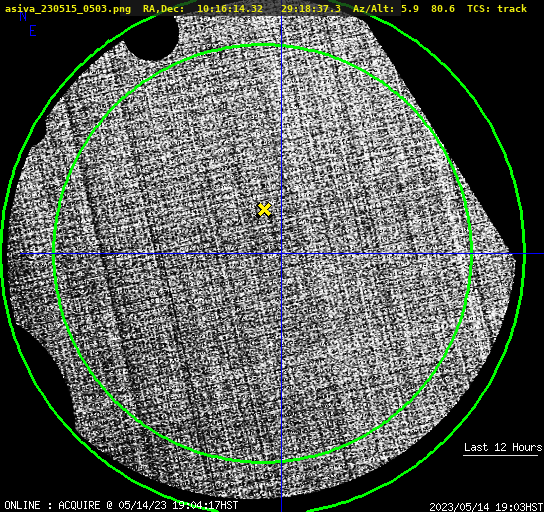Click the crosshair center intersection
The width and height of the screenshot is (544, 512).
point(281,254)
